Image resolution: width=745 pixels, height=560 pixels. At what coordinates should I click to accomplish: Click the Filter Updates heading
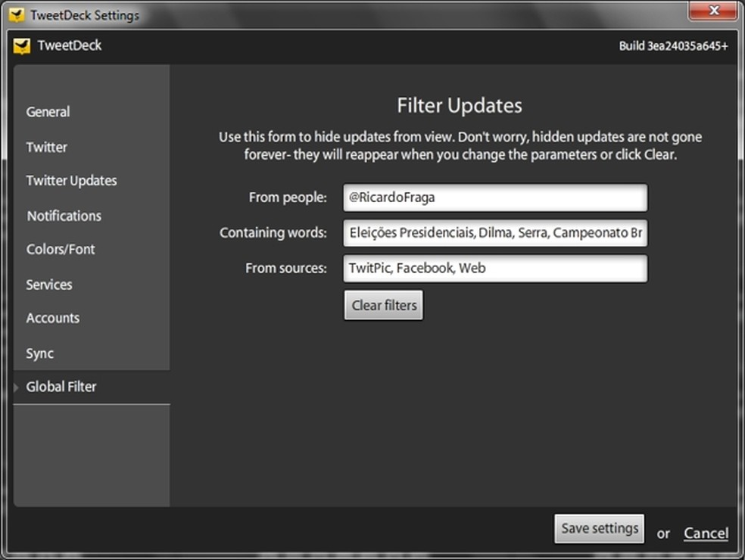click(x=460, y=105)
